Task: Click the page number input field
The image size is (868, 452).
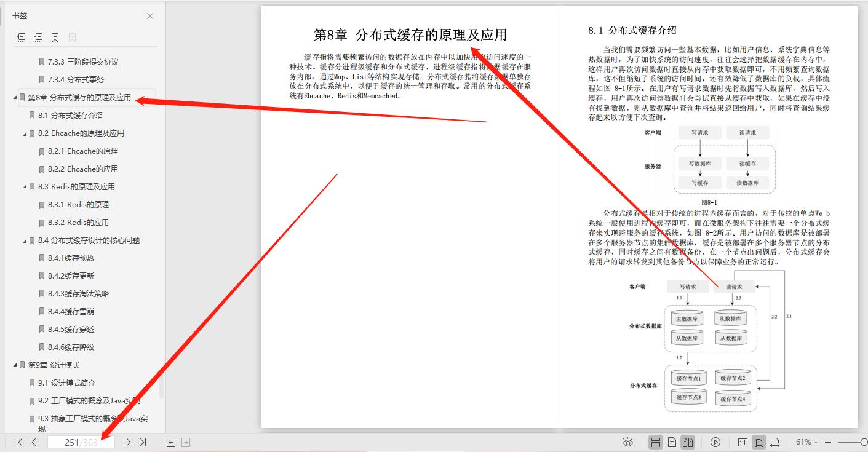Action: point(81,442)
